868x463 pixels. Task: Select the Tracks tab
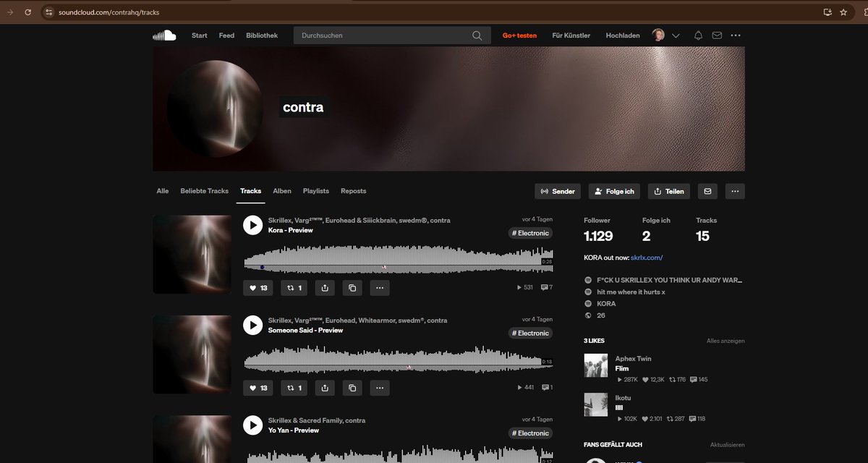[250, 191]
